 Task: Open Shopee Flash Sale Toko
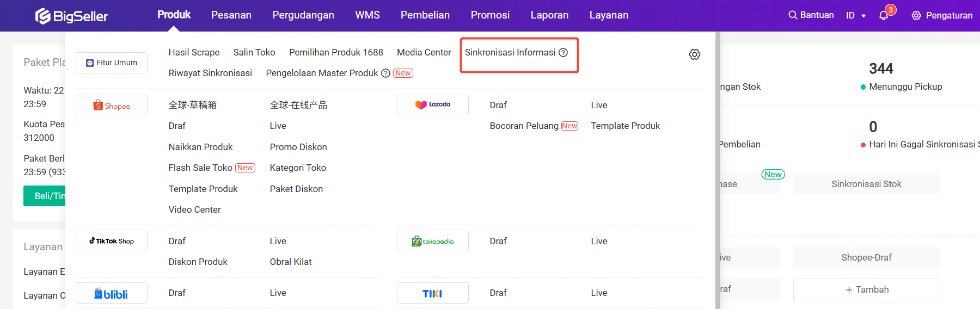point(200,168)
